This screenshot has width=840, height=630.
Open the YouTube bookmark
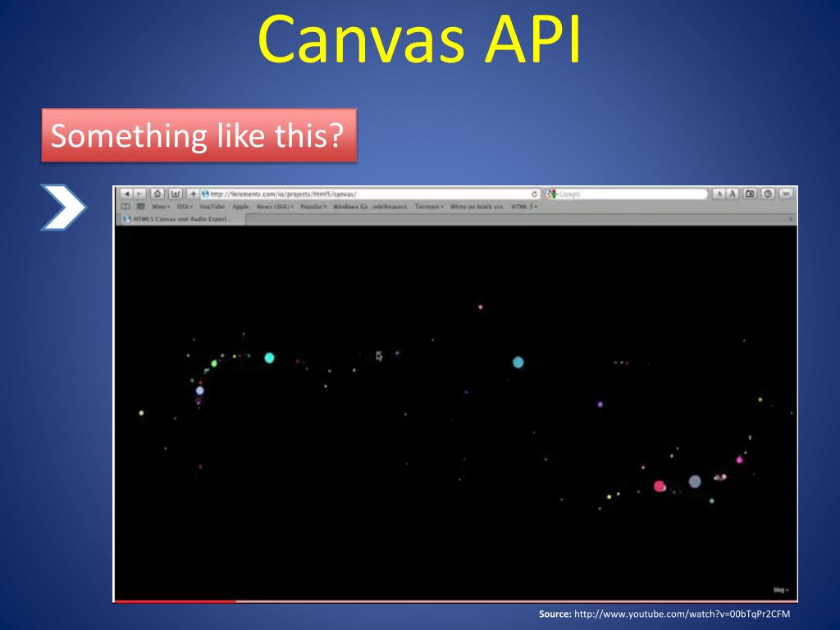(212, 207)
